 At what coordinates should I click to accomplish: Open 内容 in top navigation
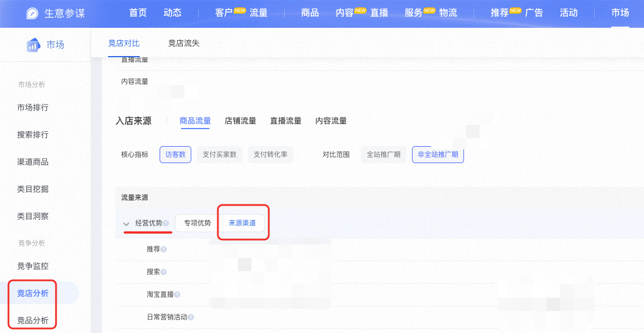[345, 13]
